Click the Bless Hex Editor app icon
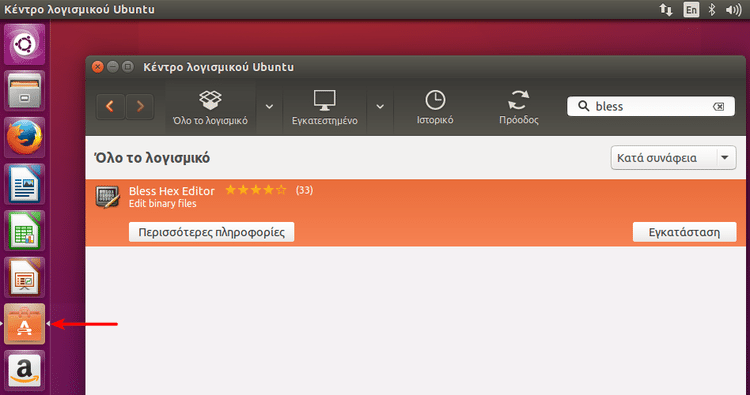This screenshot has width=750, height=395. point(108,197)
